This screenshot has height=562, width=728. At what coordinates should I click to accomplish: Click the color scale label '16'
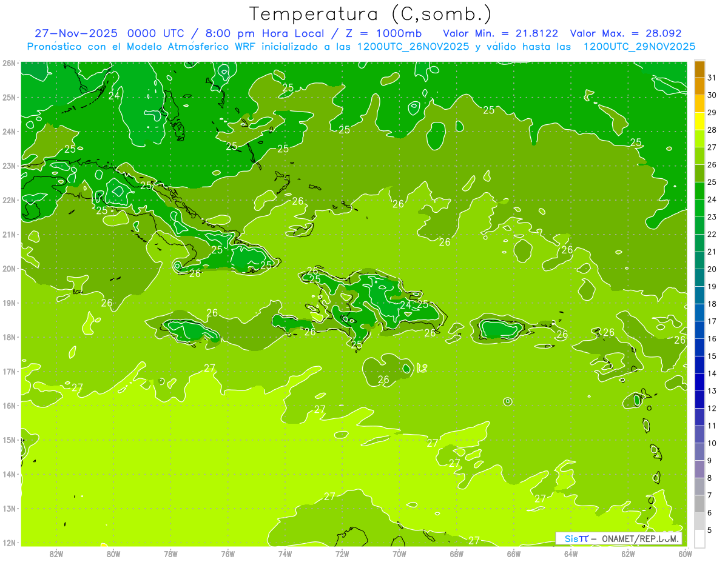coord(712,338)
